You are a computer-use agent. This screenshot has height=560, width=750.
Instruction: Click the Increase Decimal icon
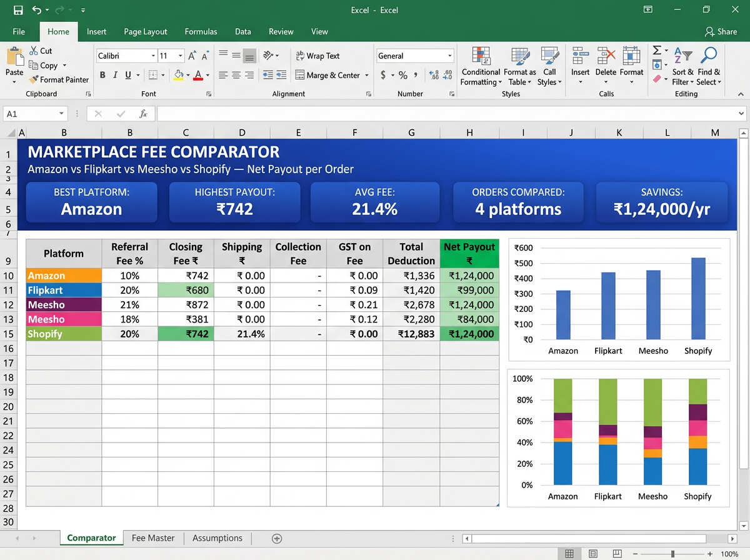(x=434, y=75)
